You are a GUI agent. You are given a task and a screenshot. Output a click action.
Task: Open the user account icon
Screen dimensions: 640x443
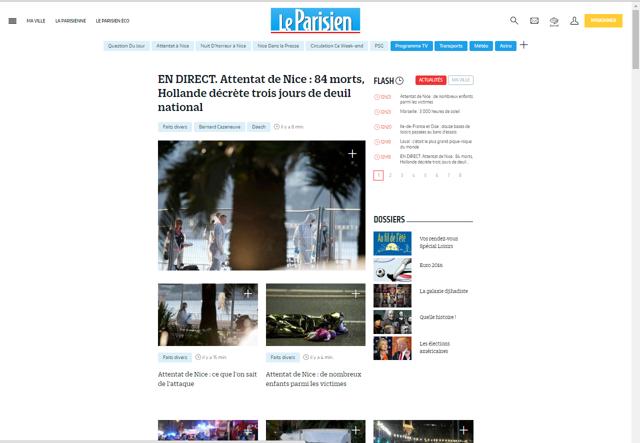pyautogui.click(x=574, y=21)
